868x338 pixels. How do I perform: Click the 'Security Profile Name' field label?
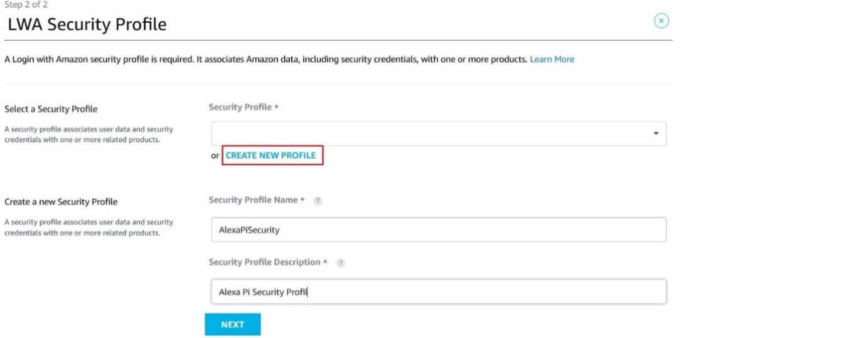click(252, 200)
